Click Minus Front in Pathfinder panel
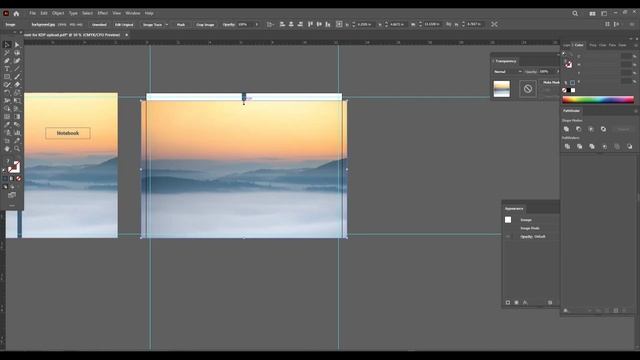The image size is (640, 360). [x=578, y=129]
